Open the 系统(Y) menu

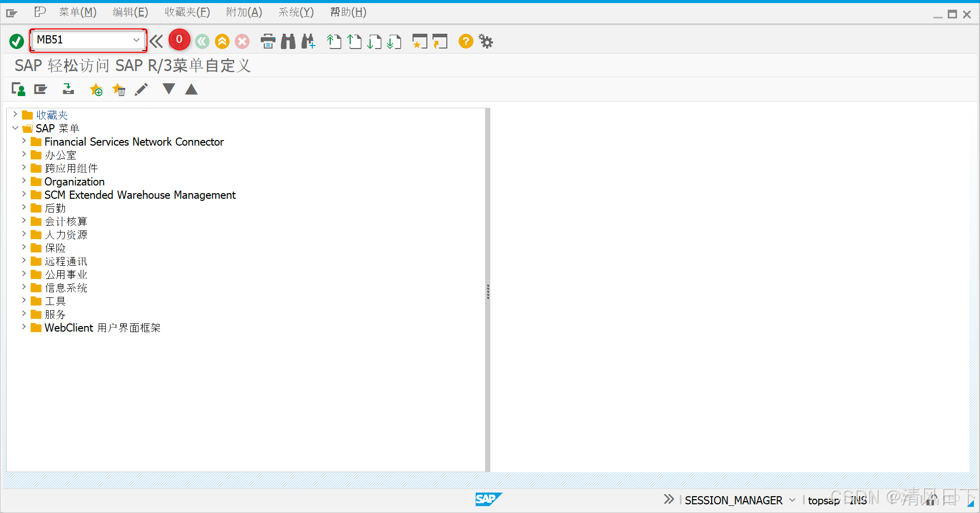[x=296, y=12]
